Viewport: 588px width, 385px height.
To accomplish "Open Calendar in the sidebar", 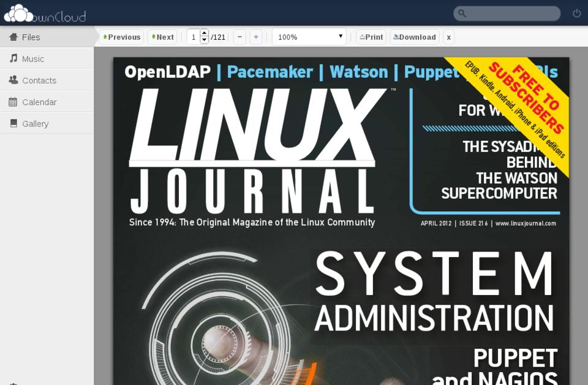I will [x=47, y=102].
